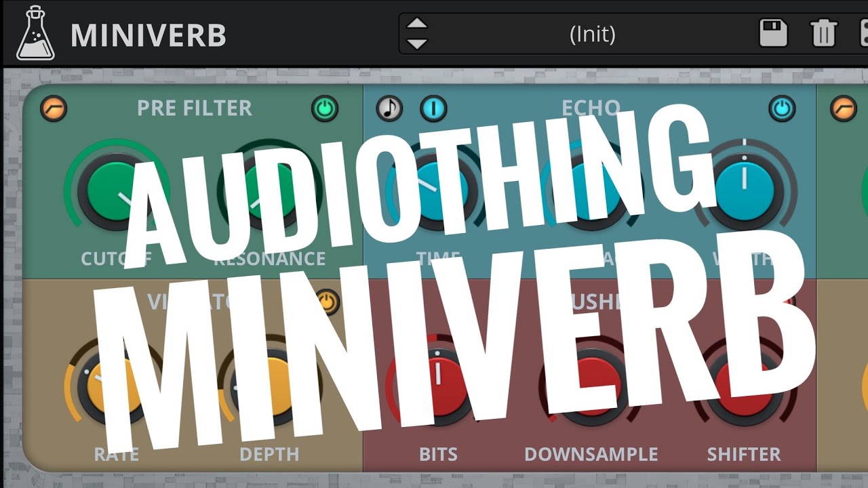The height and width of the screenshot is (488, 868).
Task: Click the AudioThing flask logo
Action: click(x=35, y=34)
